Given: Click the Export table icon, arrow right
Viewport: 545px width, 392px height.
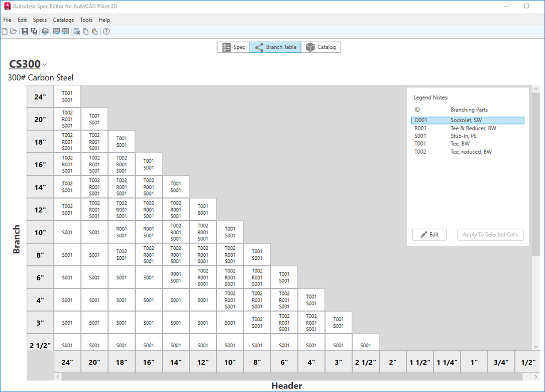Looking at the screenshot, I should click(56, 32).
